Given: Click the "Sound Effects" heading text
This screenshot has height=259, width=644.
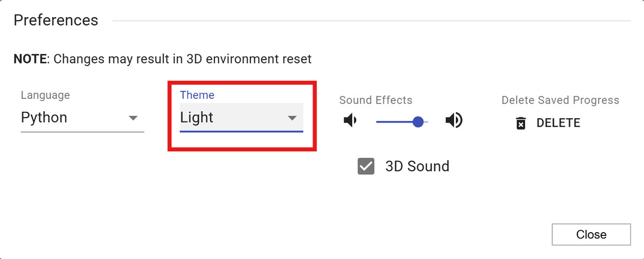Looking at the screenshot, I should coord(376,100).
